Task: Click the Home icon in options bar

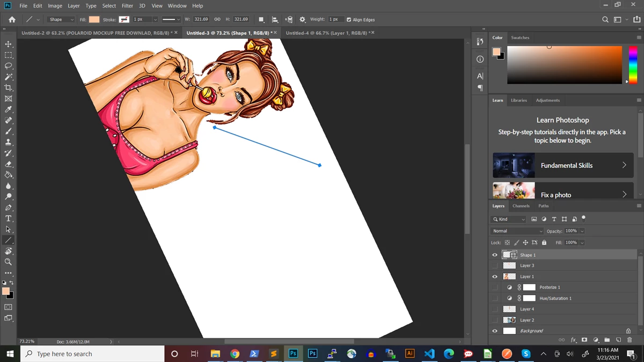Action: tap(12, 19)
